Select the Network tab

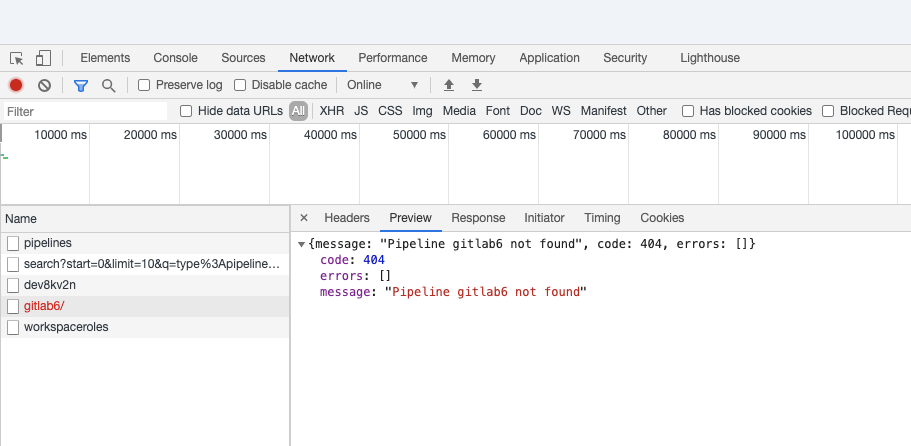coord(312,58)
